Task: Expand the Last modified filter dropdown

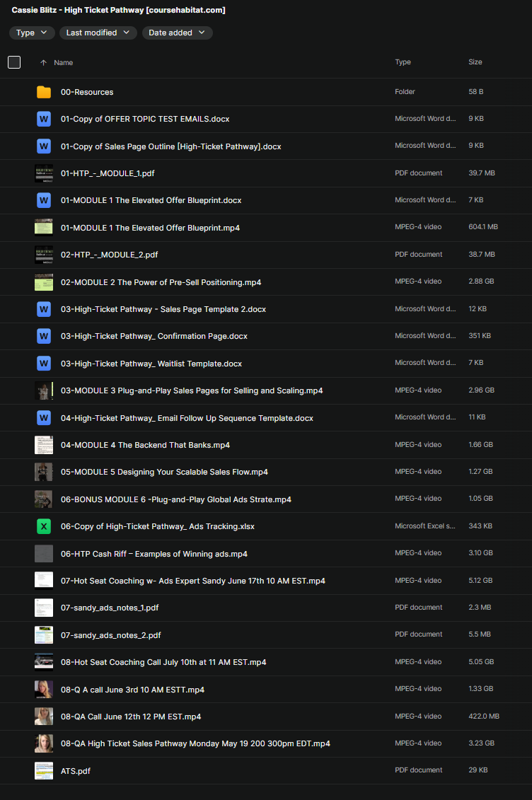Action: (x=98, y=33)
